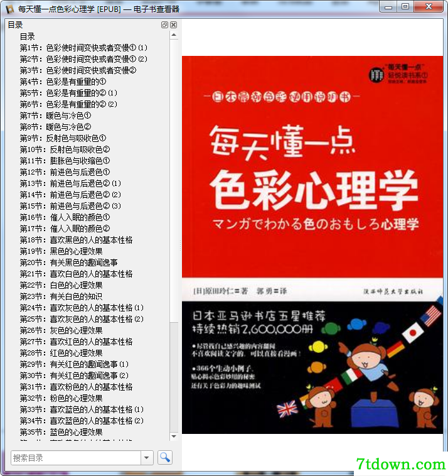Open 第33节：喜欢蓝色的人的基本性格(1)
The width and height of the screenshot is (448, 476).
tap(82, 409)
